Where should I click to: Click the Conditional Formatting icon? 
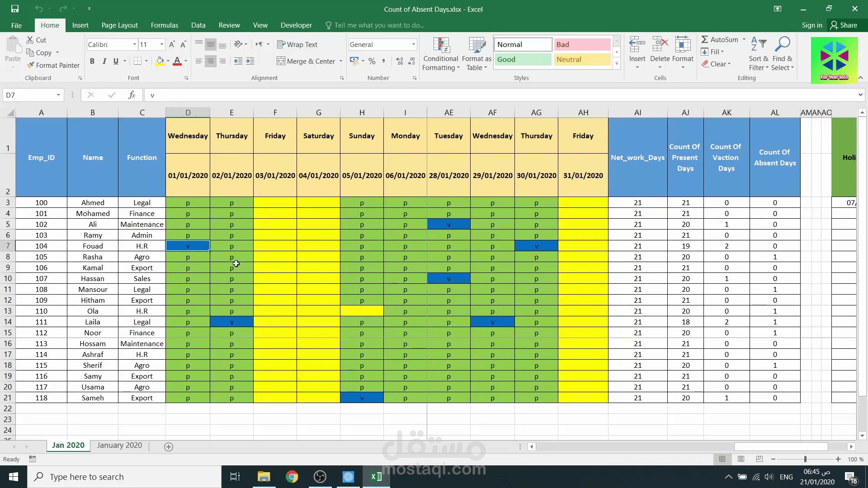(441, 46)
